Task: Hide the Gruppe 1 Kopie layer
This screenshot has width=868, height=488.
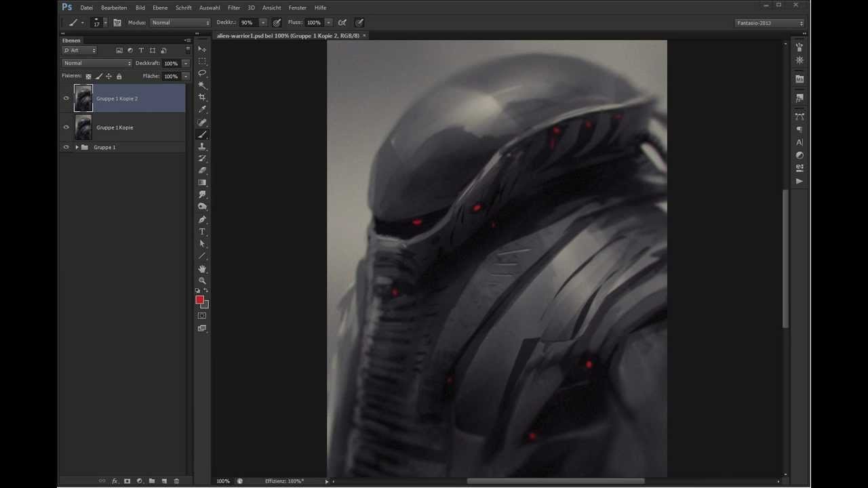Action: point(66,127)
